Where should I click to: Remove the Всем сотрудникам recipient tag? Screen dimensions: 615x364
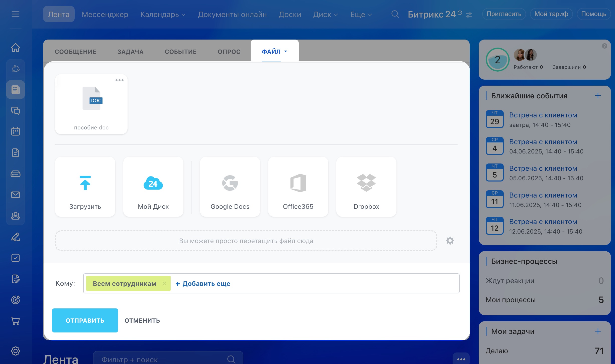click(164, 283)
